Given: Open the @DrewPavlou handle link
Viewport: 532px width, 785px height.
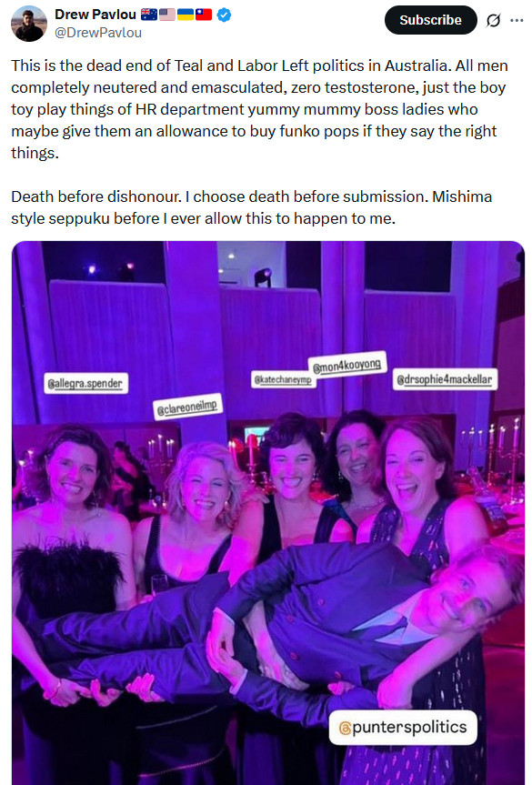Looking at the screenshot, I should [98, 33].
